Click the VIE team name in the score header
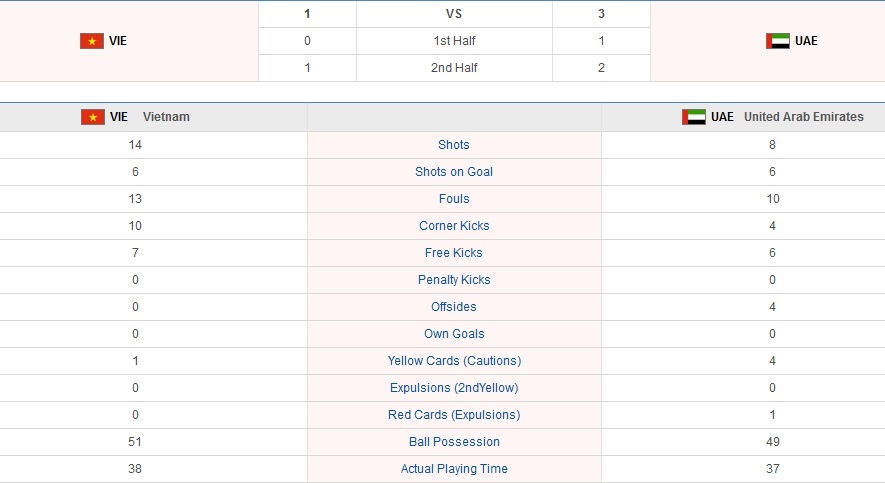The width and height of the screenshot is (885, 483). point(118,41)
